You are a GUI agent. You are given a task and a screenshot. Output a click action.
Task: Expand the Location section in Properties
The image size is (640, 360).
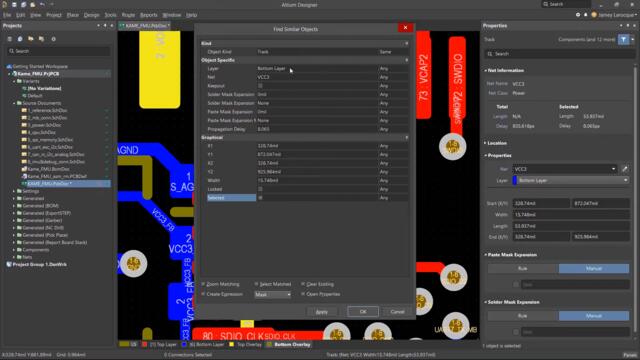pos(485,143)
